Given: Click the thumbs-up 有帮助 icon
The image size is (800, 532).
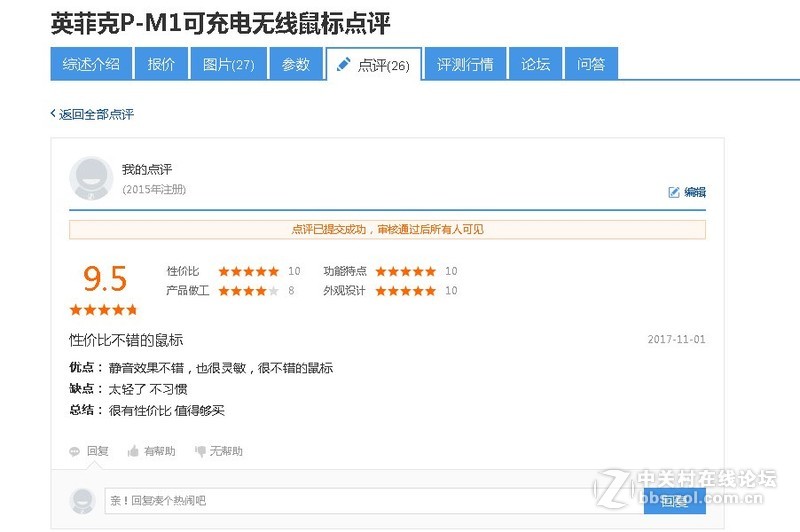Looking at the screenshot, I should point(133,451).
